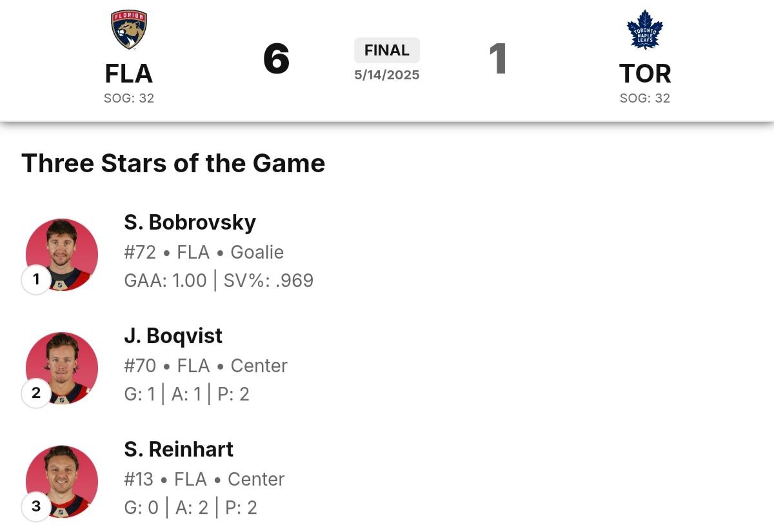Select Reinhart's goals and assists stat line
The width and height of the screenshot is (774, 532).
[191, 507]
